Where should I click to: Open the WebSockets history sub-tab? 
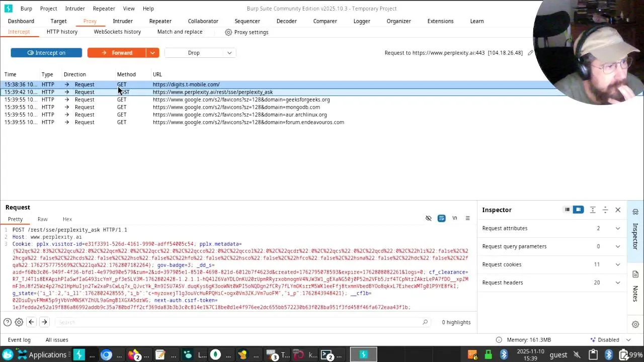pos(117,32)
